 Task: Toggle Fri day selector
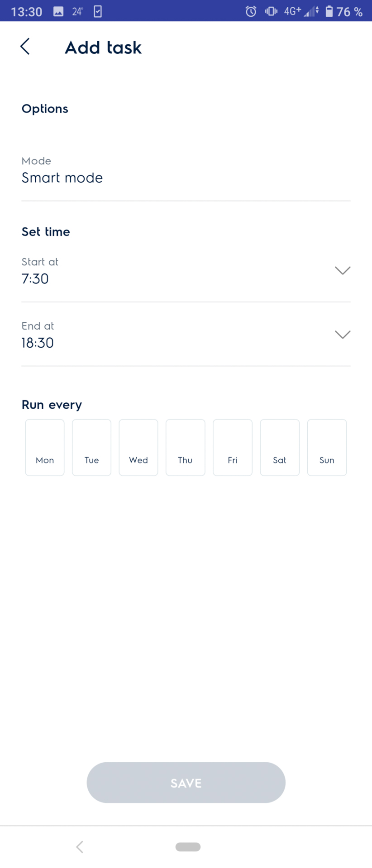tap(233, 448)
